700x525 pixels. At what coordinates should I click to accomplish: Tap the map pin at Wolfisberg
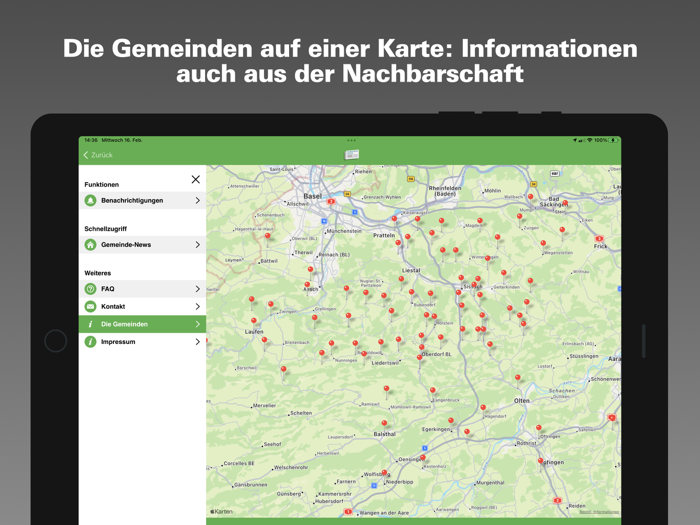point(384,473)
